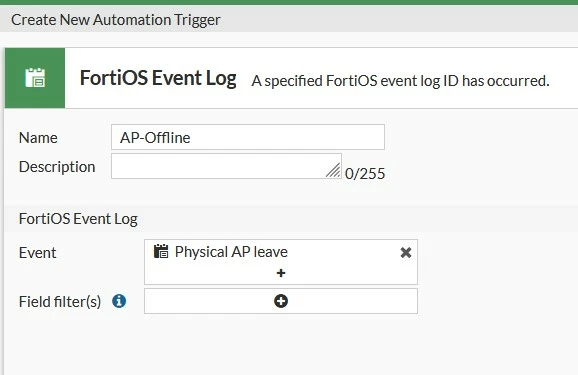The height and width of the screenshot is (375, 578).
Task: Grab the Description box resize handle
Action: 333,171
